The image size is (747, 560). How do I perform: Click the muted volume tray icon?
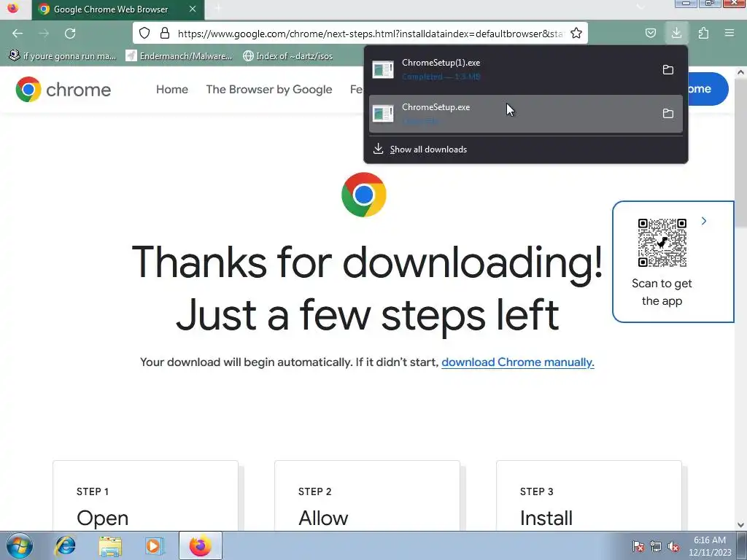pos(673,546)
